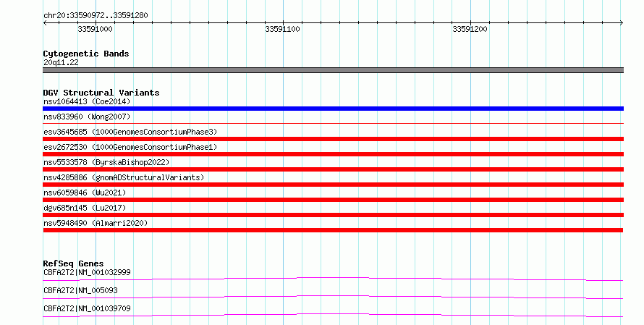Click the right arrow of the ruler
The image size is (644, 325).
point(621,23)
